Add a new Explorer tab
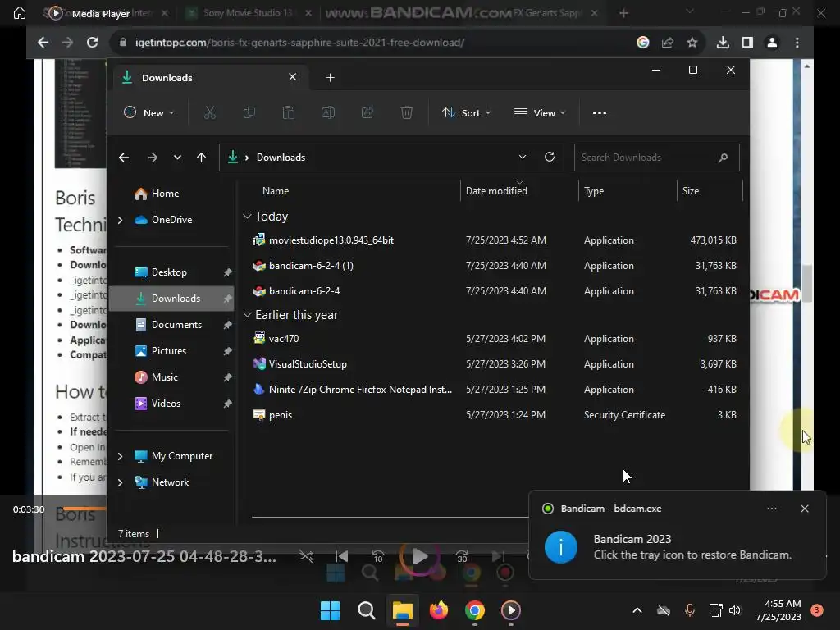 pyautogui.click(x=330, y=78)
